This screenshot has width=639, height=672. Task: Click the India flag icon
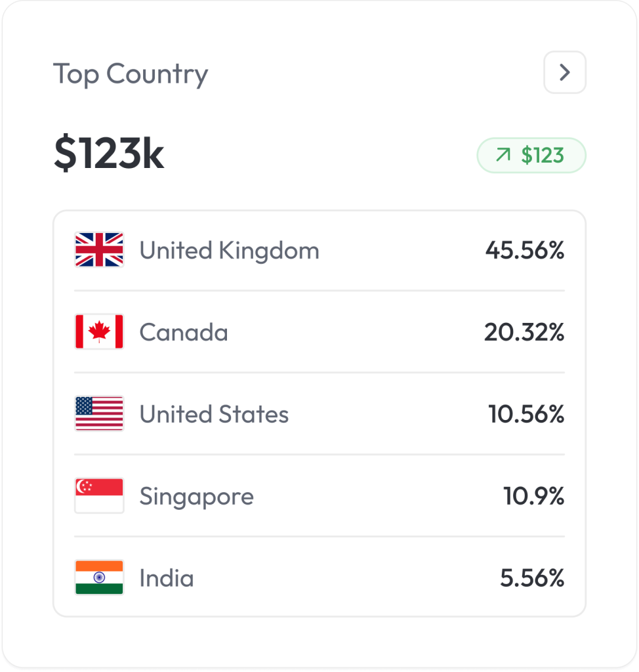99,578
